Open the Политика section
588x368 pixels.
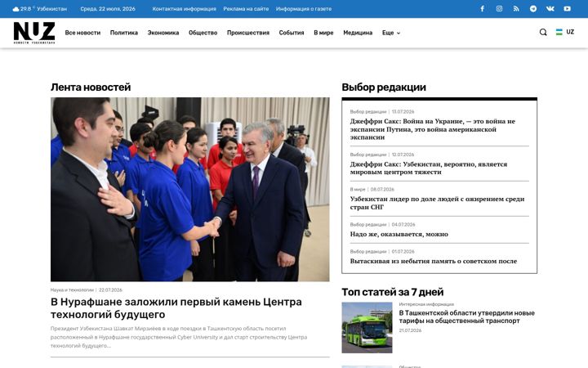[x=124, y=33]
